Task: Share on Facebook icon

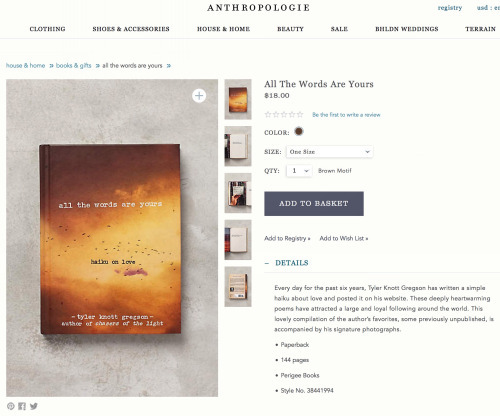Action: click(22, 406)
